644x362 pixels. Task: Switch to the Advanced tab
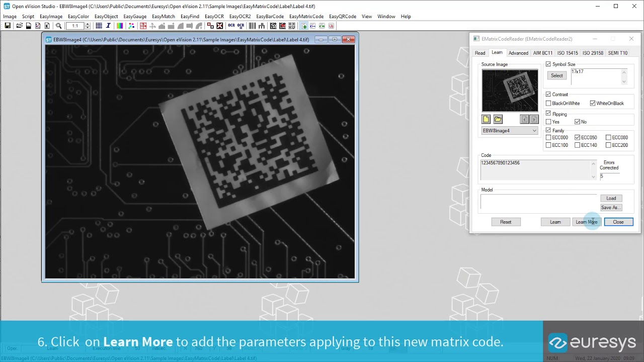pyautogui.click(x=518, y=53)
